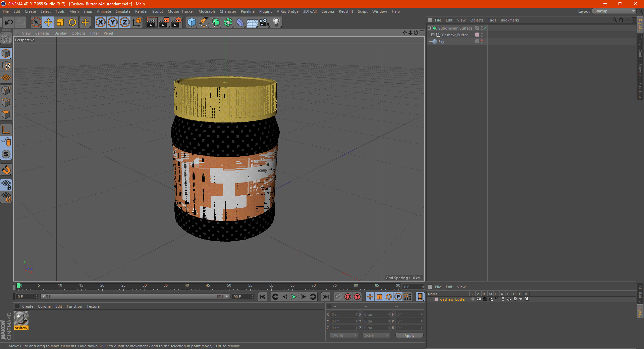The height and width of the screenshot is (349, 644).
Task: Toggle the Z axis lock
Action: (x=125, y=22)
